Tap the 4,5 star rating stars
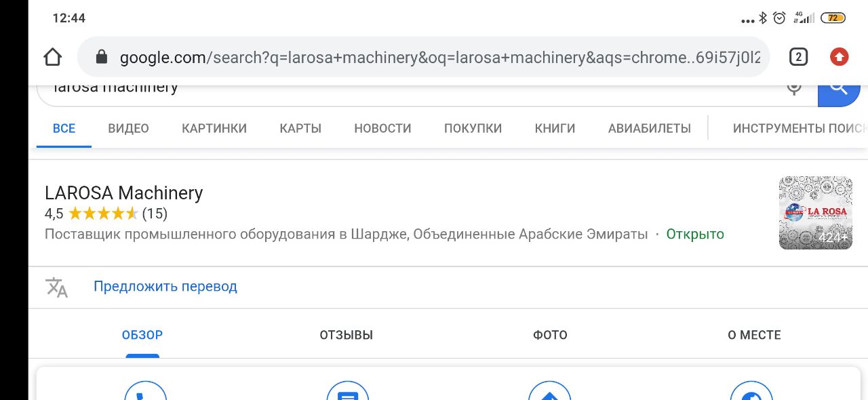The image size is (868, 400). [103, 214]
